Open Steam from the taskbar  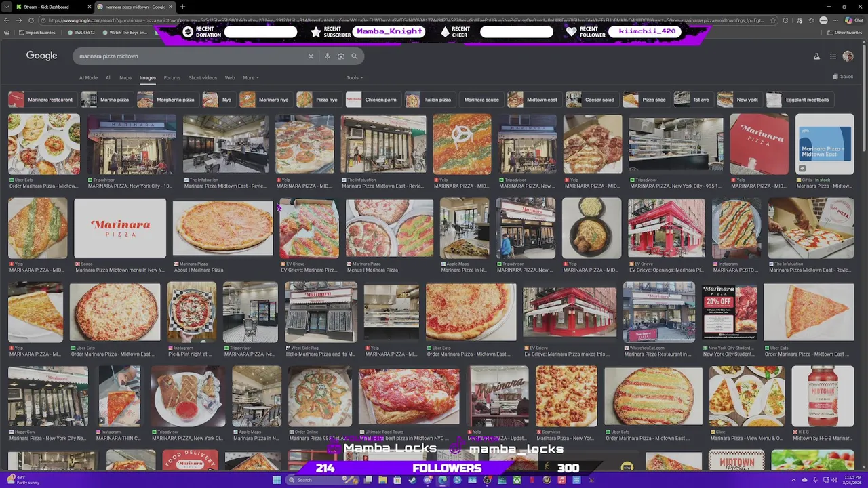[412, 480]
